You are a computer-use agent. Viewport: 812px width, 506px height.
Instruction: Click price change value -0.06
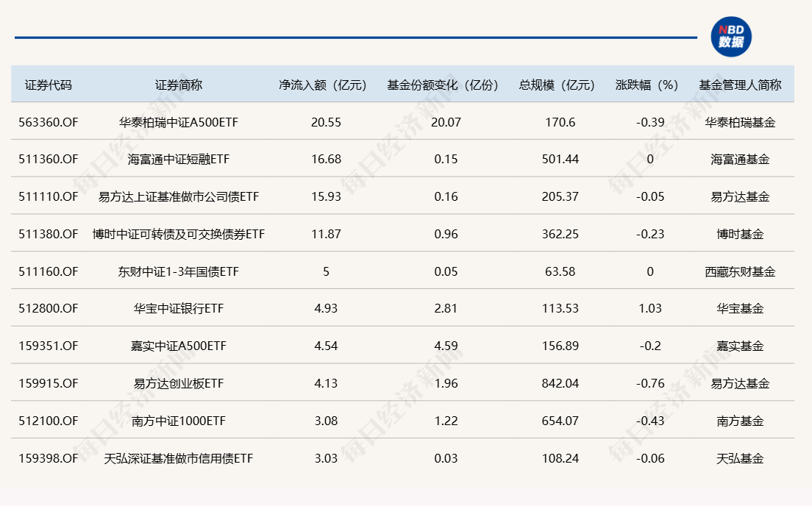(x=650, y=458)
